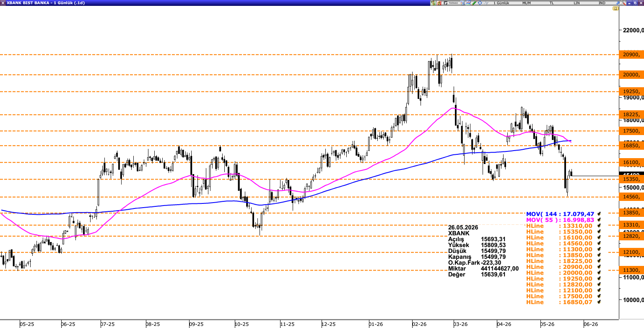Open the 1 Günlük period selector
The image size is (644, 328).
[x=501, y=3]
